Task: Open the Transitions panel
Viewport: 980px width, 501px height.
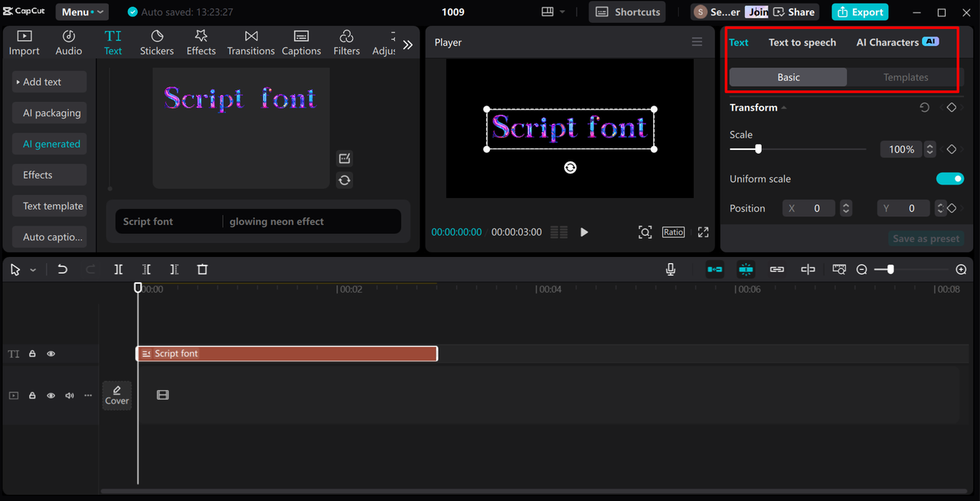Action: pyautogui.click(x=250, y=43)
